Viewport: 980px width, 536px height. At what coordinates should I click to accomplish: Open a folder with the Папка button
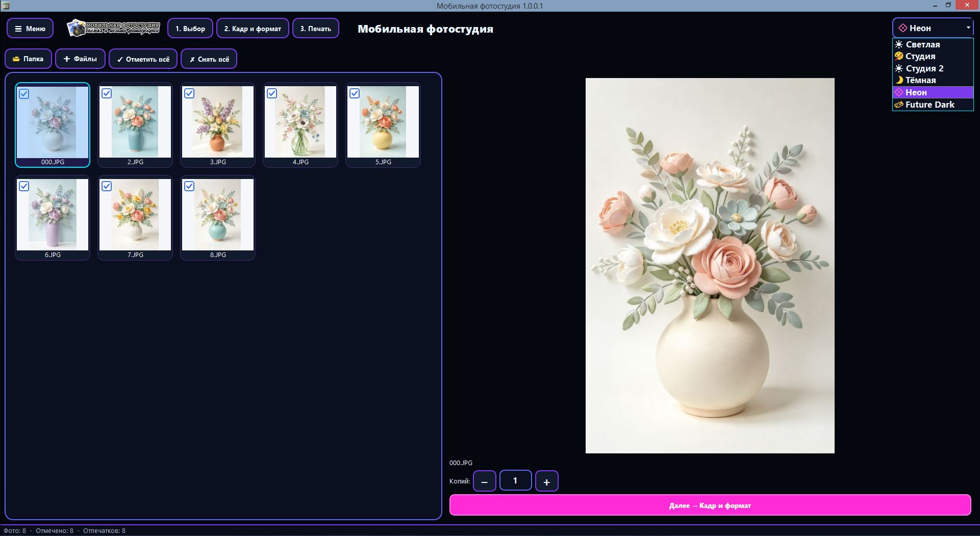29,59
